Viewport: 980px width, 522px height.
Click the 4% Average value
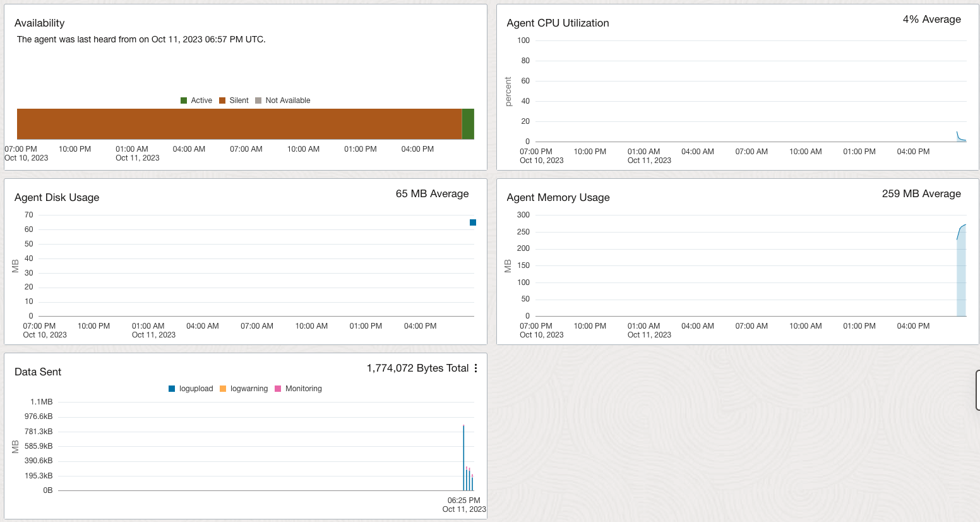pyautogui.click(x=931, y=20)
